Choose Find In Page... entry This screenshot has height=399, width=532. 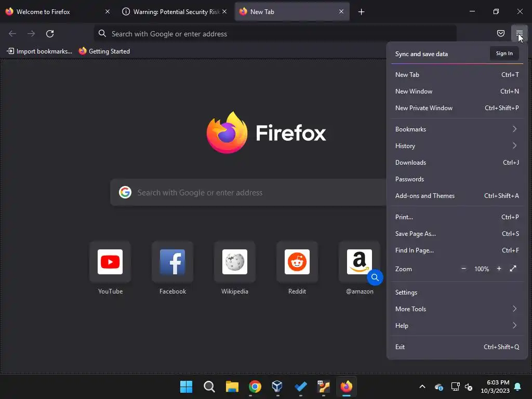[x=457, y=250]
